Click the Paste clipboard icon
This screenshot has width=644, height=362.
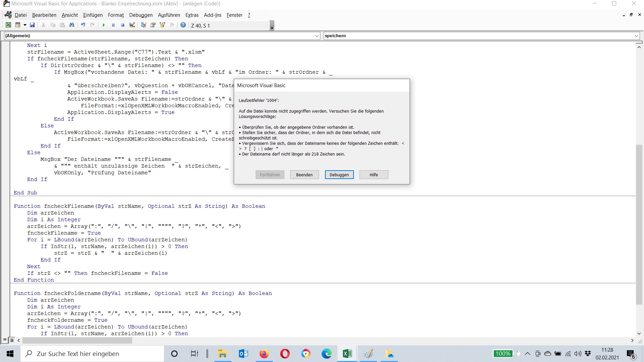tap(62, 25)
